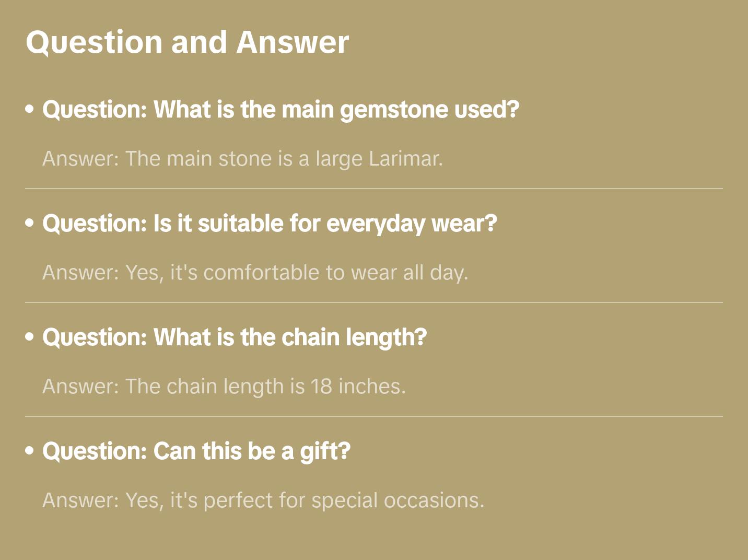Screen dimensions: 748x560
Task: Click the word 'Question' in the page heading
Action: (94, 42)
